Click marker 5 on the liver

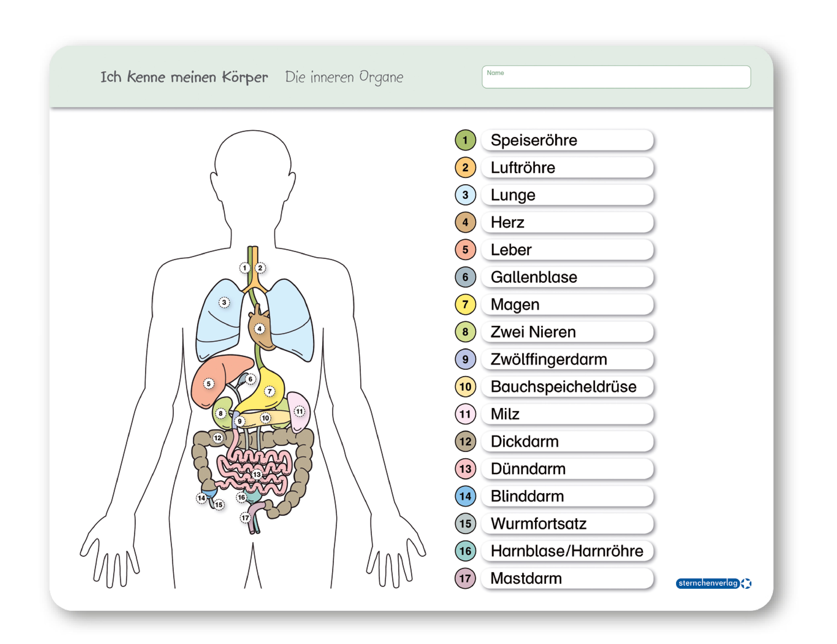pos(209,383)
